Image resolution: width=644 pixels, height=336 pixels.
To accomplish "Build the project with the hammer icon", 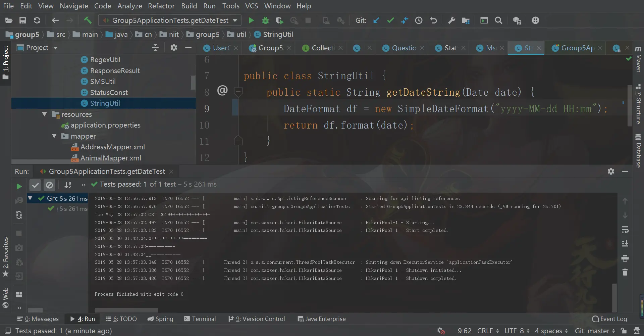I will tap(88, 20).
